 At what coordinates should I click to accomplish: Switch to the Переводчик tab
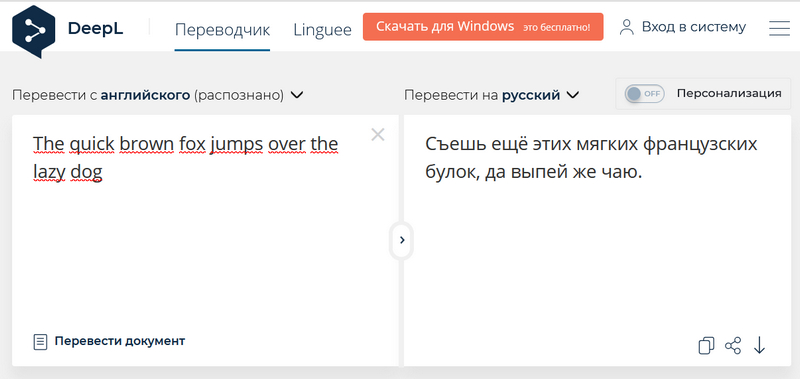(x=222, y=29)
